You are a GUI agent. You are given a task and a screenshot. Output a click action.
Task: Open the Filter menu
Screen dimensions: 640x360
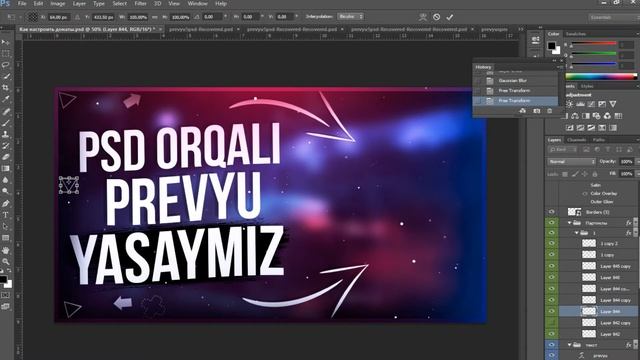pyautogui.click(x=140, y=3)
